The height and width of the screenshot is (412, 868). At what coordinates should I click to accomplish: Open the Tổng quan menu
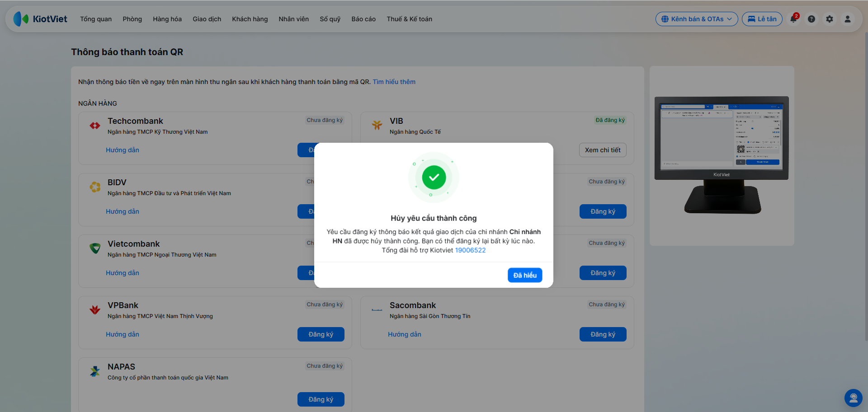(x=96, y=19)
